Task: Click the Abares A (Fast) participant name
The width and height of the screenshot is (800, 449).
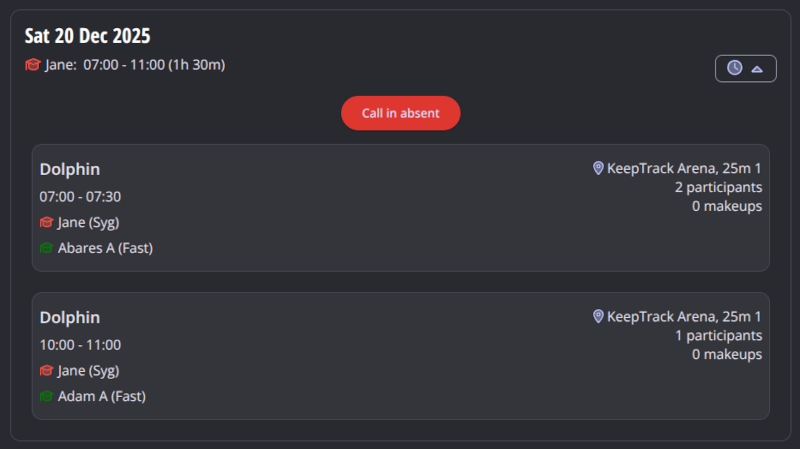Action: pyautogui.click(x=105, y=248)
